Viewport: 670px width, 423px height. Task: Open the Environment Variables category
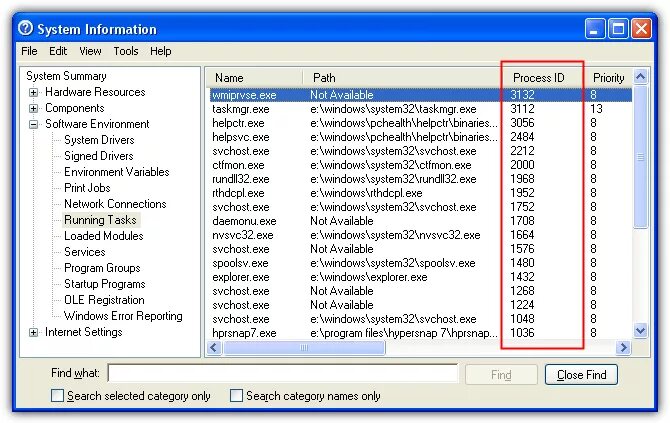[117, 172]
